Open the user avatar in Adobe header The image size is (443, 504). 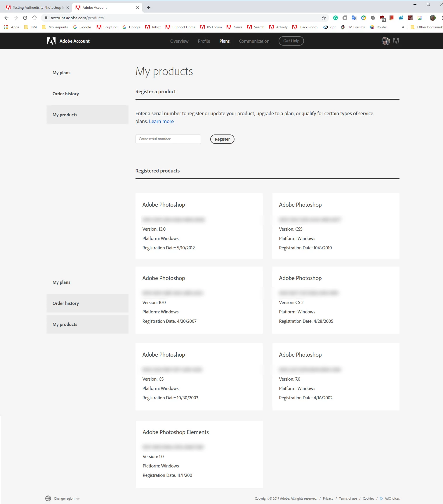click(x=386, y=41)
